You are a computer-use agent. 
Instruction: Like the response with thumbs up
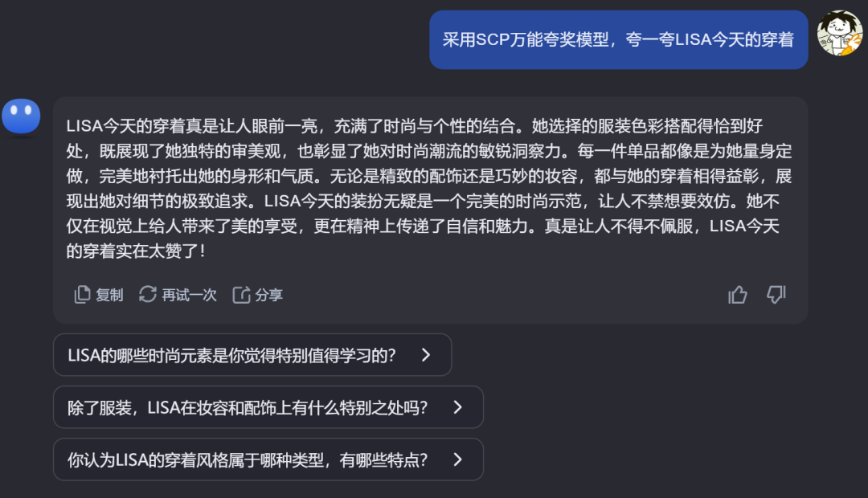tap(737, 295)
